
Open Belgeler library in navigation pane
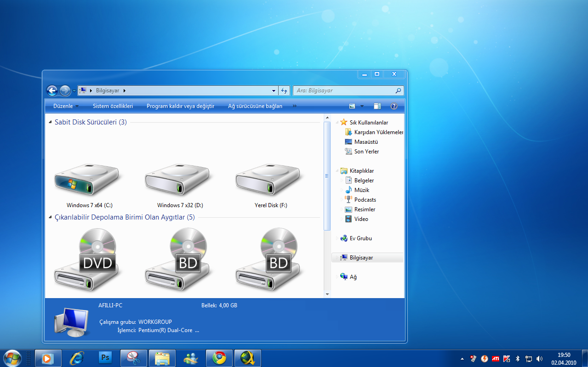click(364, 181)
